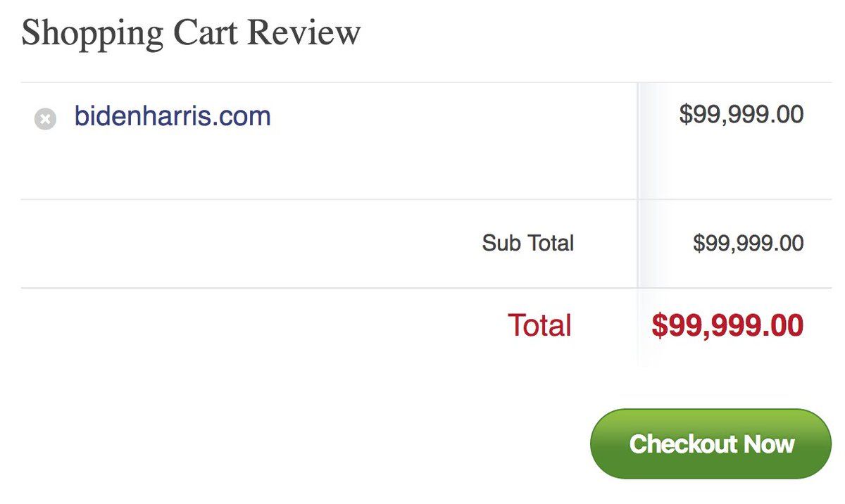The width and height of the screenshot is (845, 504).
Task: Select the red Total label
Action: 539,325
